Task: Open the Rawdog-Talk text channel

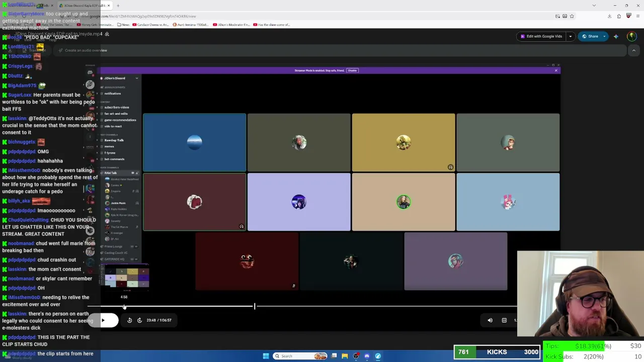Action: [114, 140]
